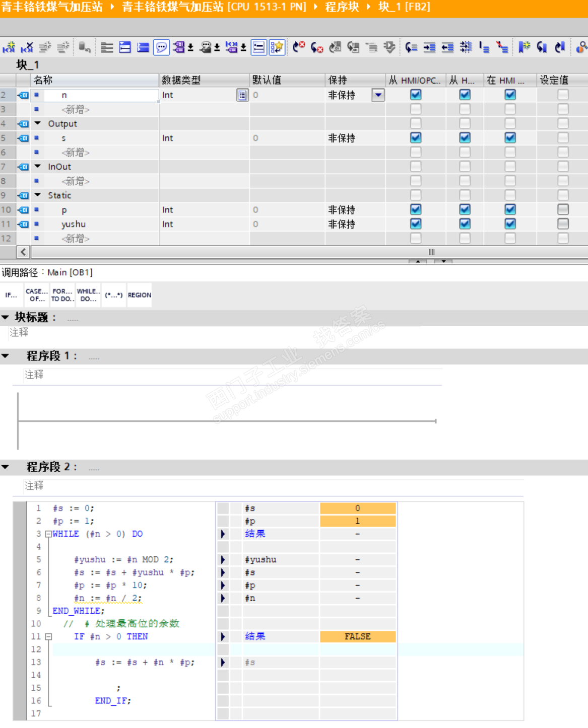588x728 pixels.
Task: Toggle the visible in HMI checkbox for n
Action: 510,95
